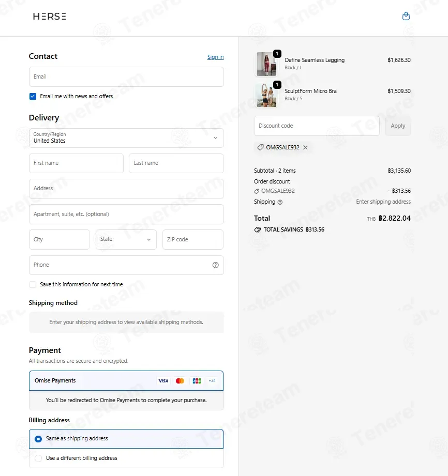Click the Visa card icon
This screenshot has width=448, height=476.
163,381
